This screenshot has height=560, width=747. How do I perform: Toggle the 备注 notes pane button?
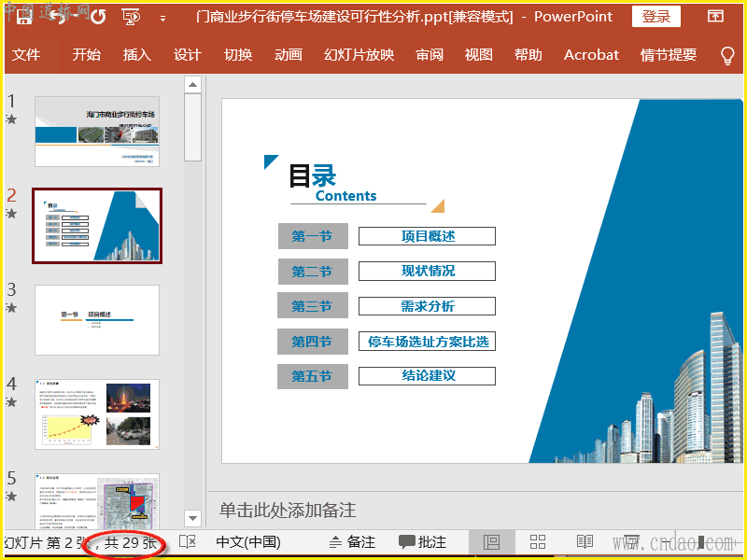tap(353, 542)
